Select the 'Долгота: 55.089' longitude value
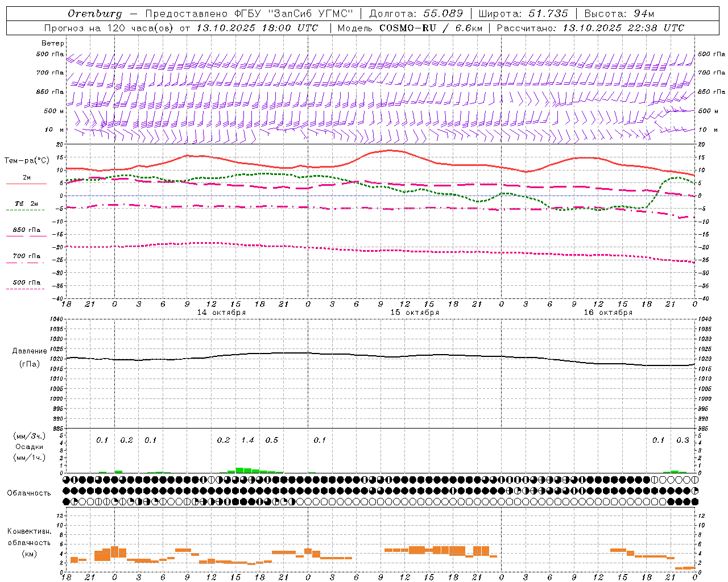The width and height of the screenshot is (728, 582). tap(416, 14)
